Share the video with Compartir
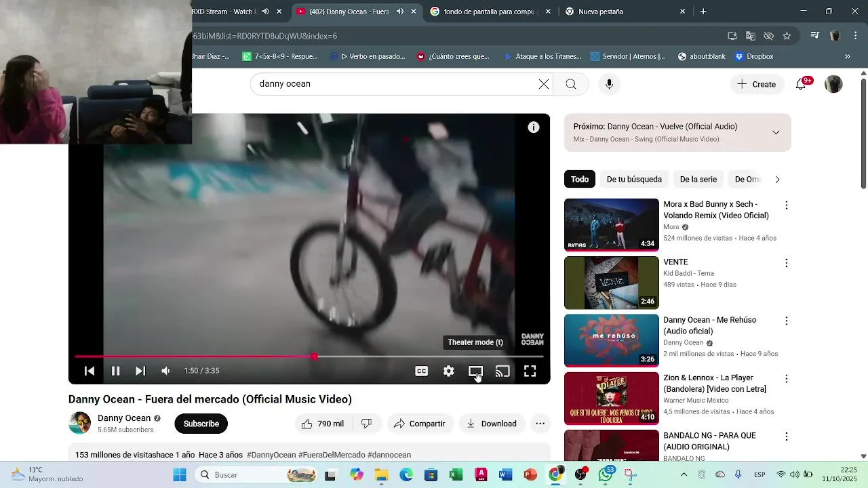Image resolution: width=868 pixels, height=488 pixels. (420, 424)
